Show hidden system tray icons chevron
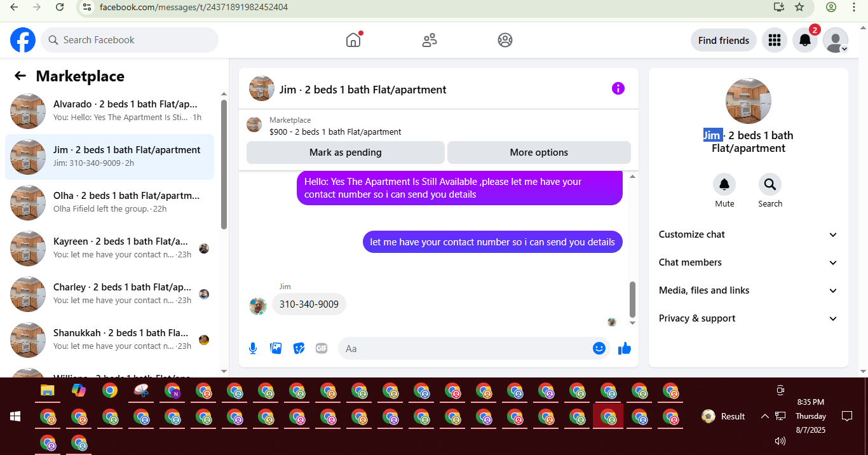Image resolution: width=868 pixels, height=455 pixels. click(764, 416)
